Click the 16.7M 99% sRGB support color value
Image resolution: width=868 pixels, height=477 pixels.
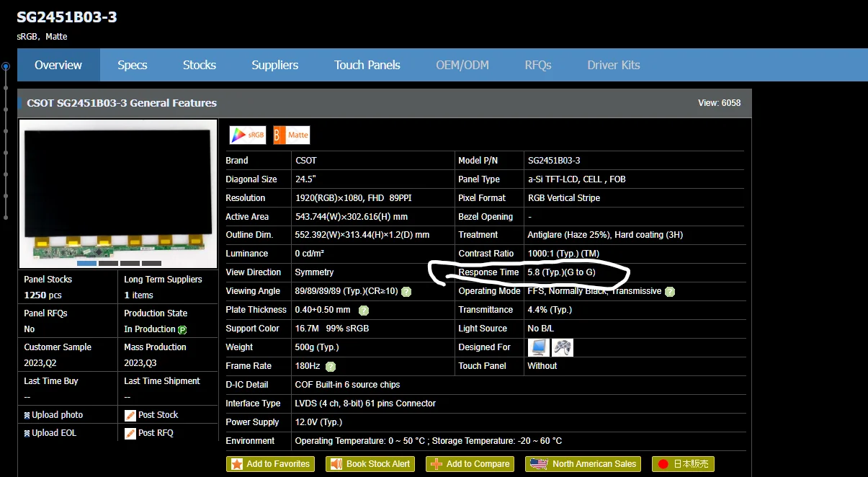332,329
